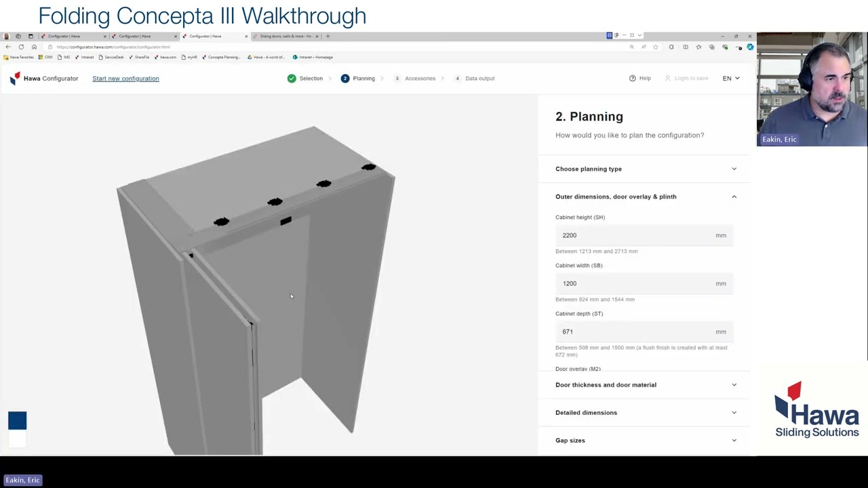This screenshot has height=488, width=868.
Task: Go back using the browser back arrow
Action: (x=7, y=47)
